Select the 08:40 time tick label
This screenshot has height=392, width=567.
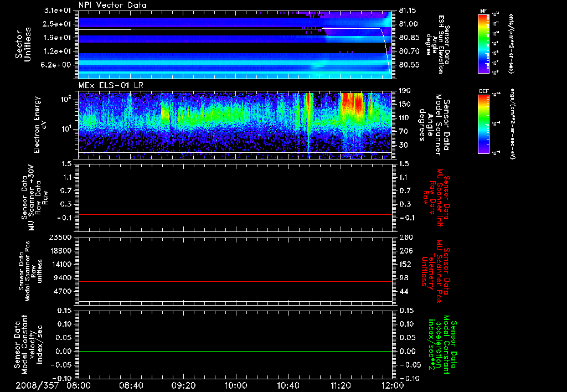click(131, 385)
